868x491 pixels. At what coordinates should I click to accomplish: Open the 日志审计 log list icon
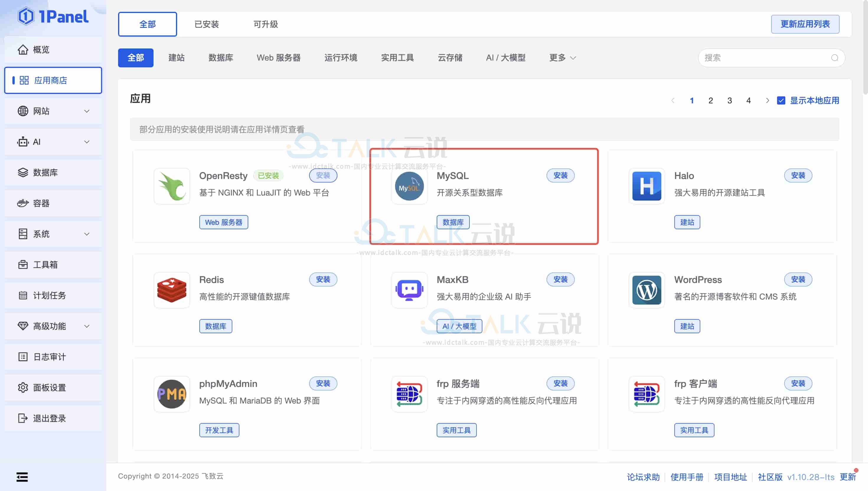23,357
